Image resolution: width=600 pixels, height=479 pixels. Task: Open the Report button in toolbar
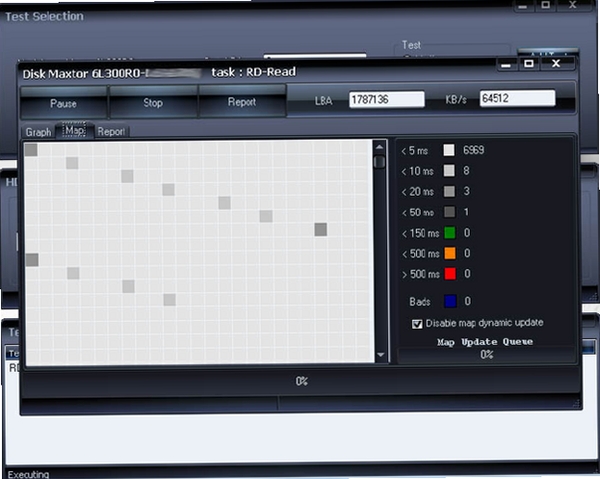[x=242, y=102]
